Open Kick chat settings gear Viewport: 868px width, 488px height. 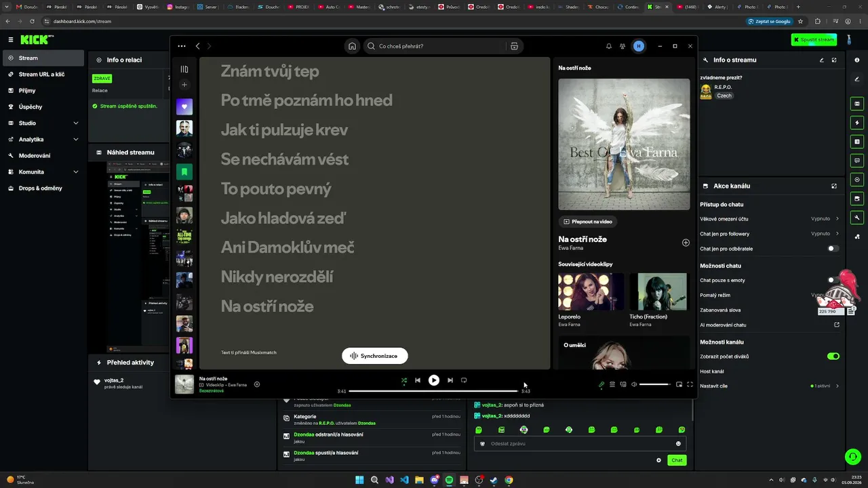(x=658, y=460)
